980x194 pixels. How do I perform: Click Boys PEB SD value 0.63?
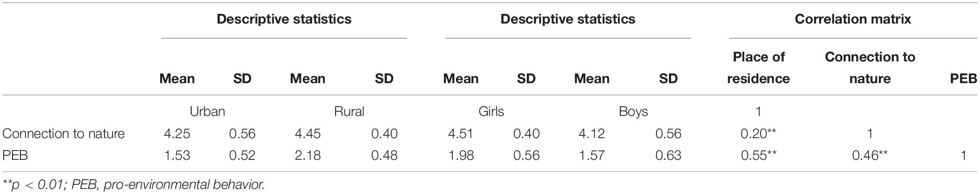click(x=668, y=155)
